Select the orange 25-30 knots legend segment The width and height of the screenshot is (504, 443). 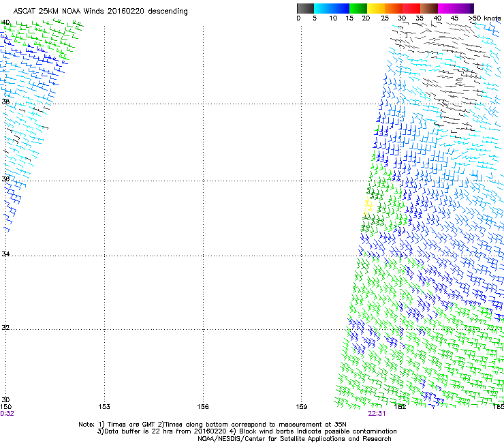[x=394, y=8]
